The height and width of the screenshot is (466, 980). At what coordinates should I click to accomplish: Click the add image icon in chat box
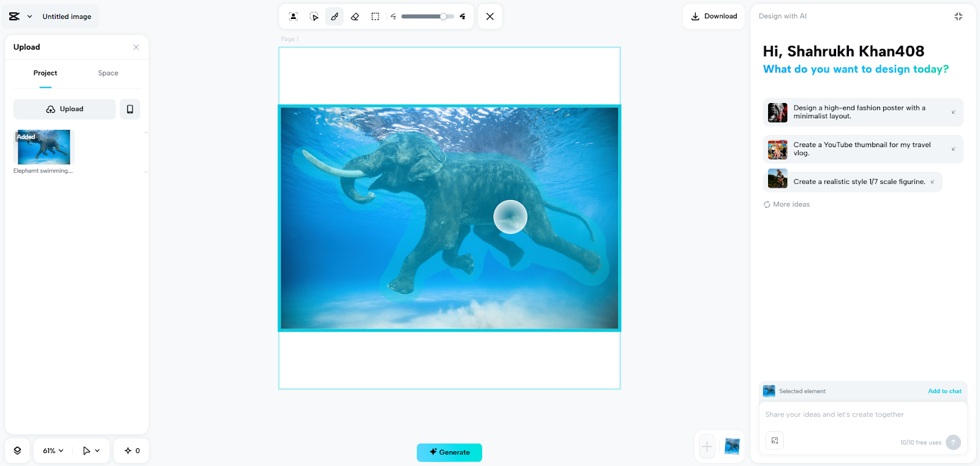pos(775,440)
